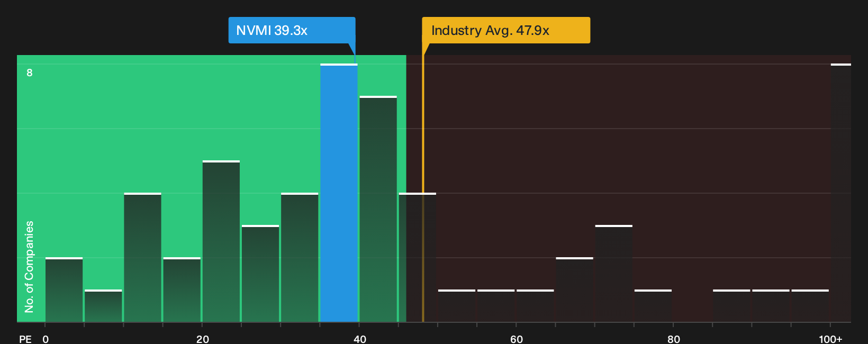The height and width of the screenshot is (344, 868).
Task: Click the histogram bar for PE 10-15
Action: 142,257
